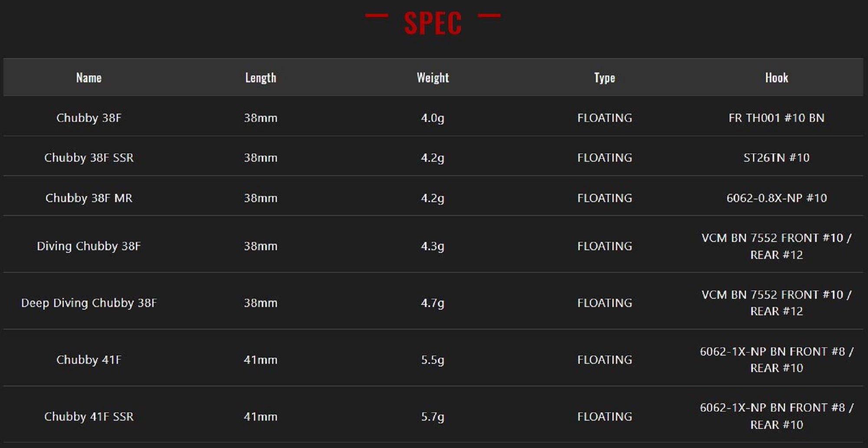The height and width of the screenshot is (448, 868).
Task: Select the Length column header
Action: (260, 78)
